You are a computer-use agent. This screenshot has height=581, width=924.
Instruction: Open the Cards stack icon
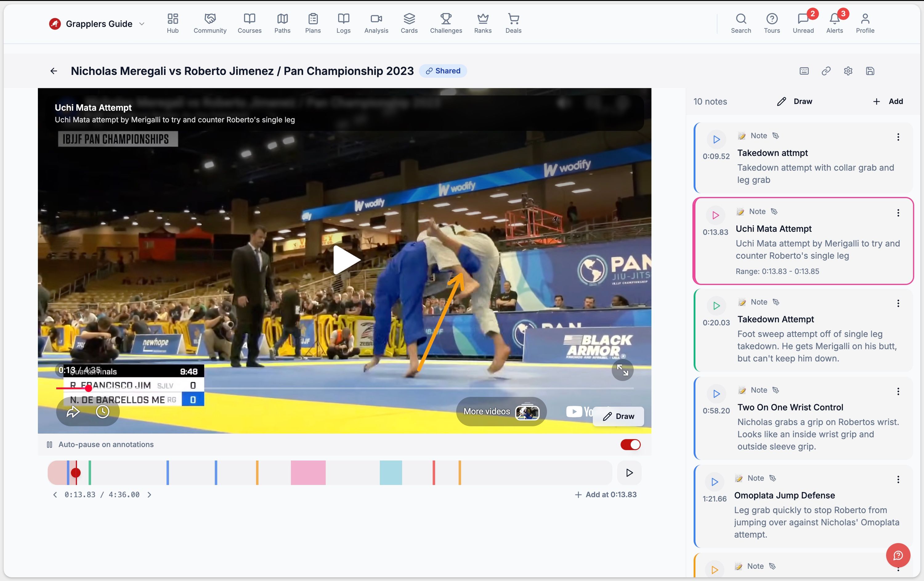pyautogui.click(x=409, y=23)
